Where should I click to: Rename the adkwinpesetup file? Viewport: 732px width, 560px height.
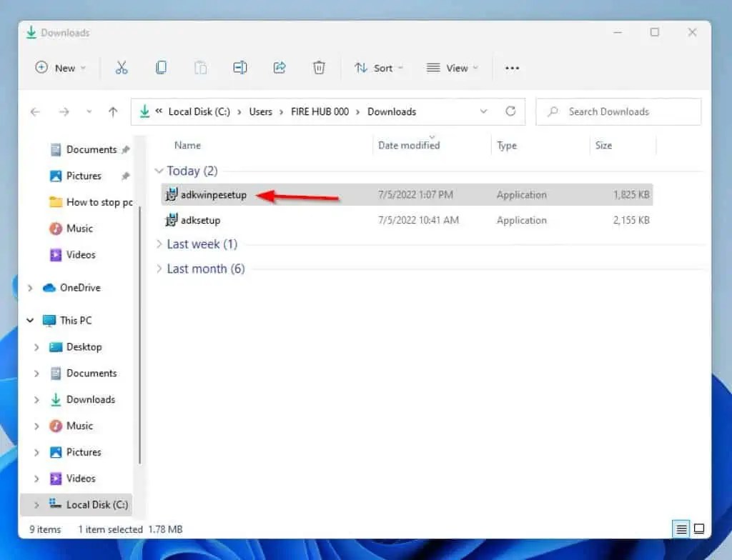[x=240, y=68]
